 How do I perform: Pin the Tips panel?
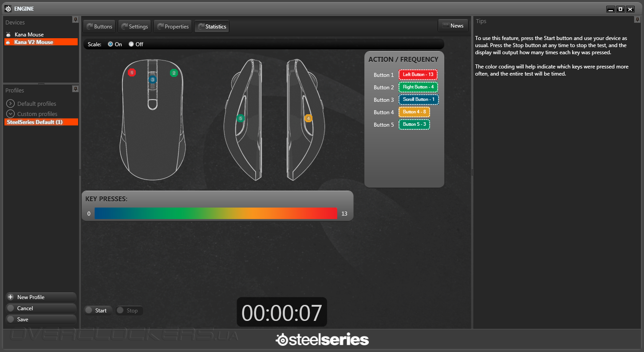click(x=637, y=20)
